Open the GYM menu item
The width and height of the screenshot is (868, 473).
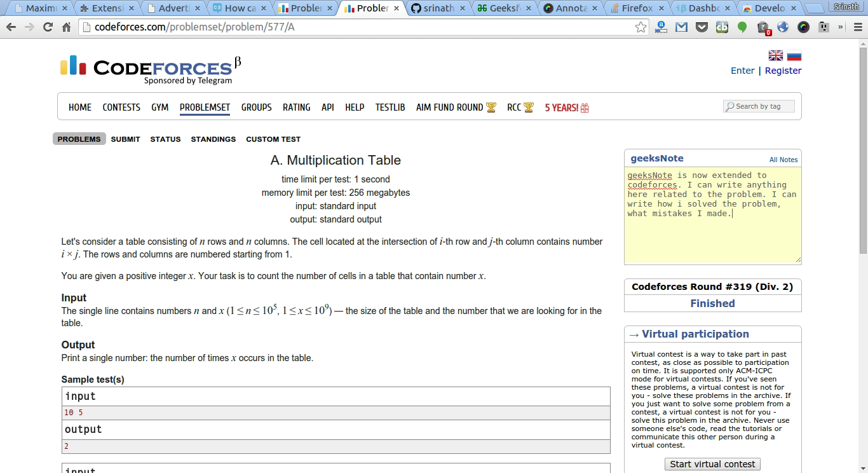pyautogui.click(x=160, y=107)
